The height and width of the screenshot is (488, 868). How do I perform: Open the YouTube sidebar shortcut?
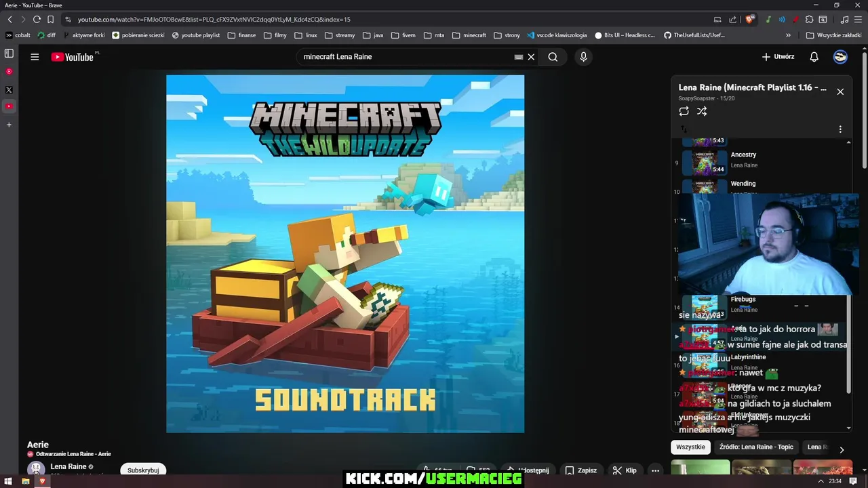click(x=9, y=106)
